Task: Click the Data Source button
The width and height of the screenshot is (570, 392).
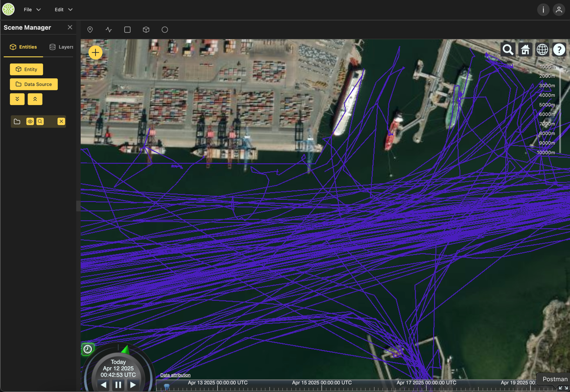Action: (34, 84)
